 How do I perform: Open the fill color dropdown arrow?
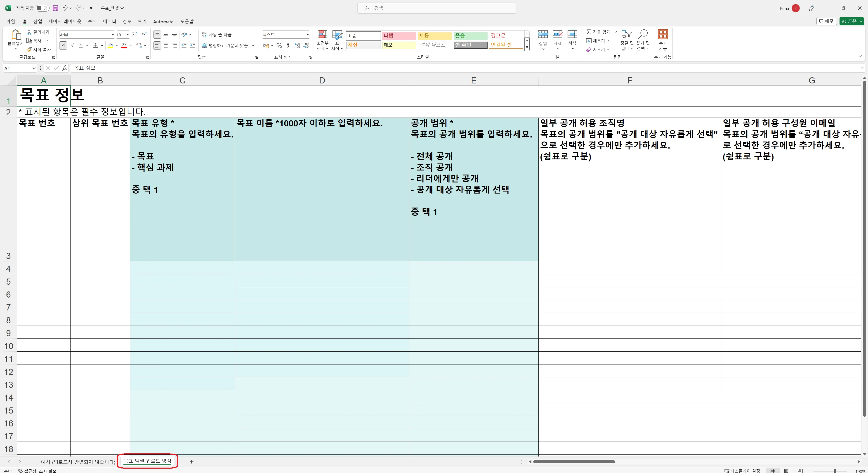point(117,45)
